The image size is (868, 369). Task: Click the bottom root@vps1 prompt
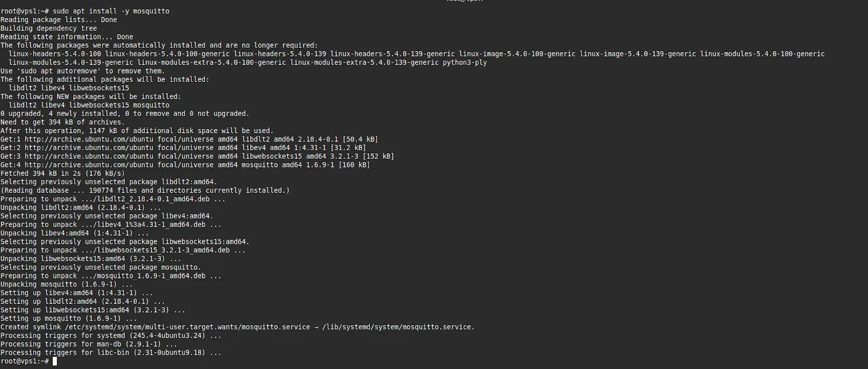(x=24, y=361)
